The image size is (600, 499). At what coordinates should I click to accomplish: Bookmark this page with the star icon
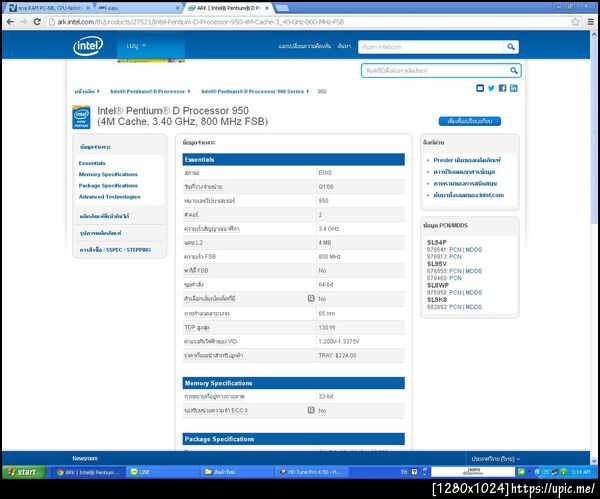(575, 22)
